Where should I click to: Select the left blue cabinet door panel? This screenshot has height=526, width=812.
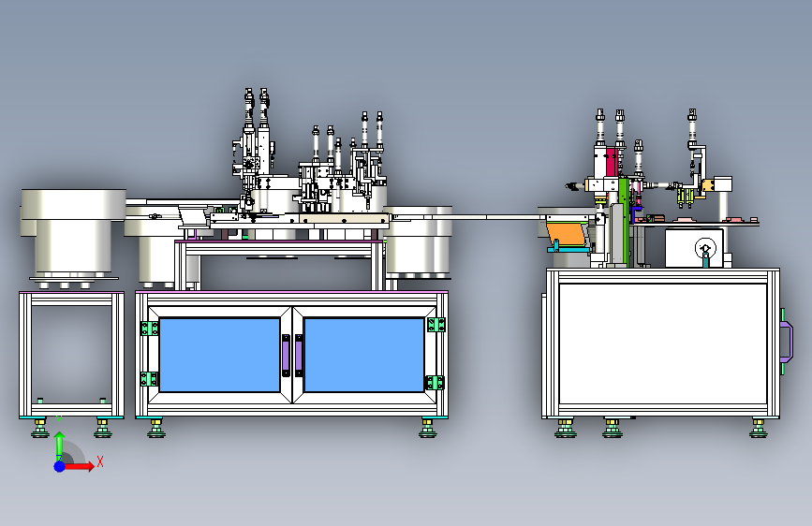(x=219, y=355)
